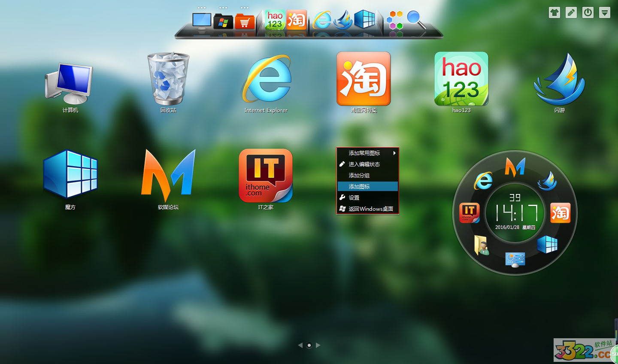Open the 添加常用图标 submenu
Image resolution: width=618 pixels, height=364 pixels.
[x=368, y=153]
